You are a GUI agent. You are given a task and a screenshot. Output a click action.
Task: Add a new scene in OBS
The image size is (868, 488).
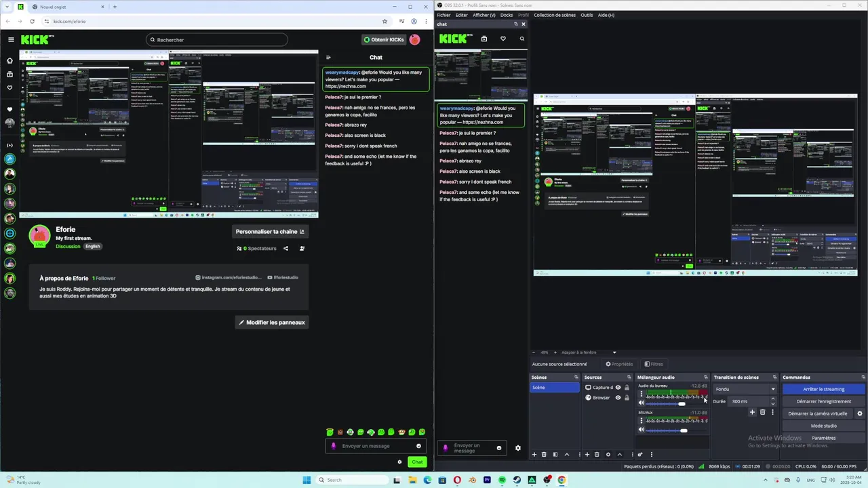pos(534,454)
